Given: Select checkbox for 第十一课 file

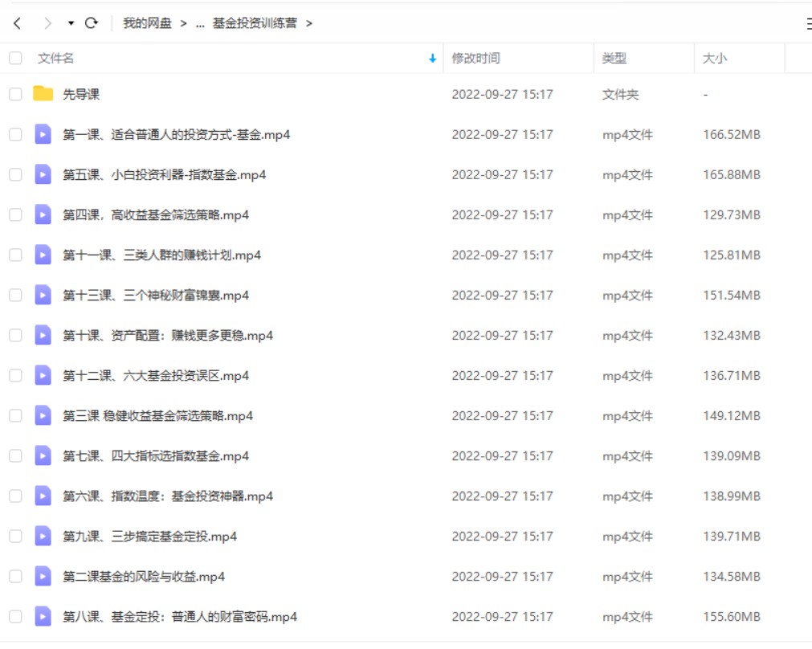Looking at the screenshot, I should (x=15, y=255).
